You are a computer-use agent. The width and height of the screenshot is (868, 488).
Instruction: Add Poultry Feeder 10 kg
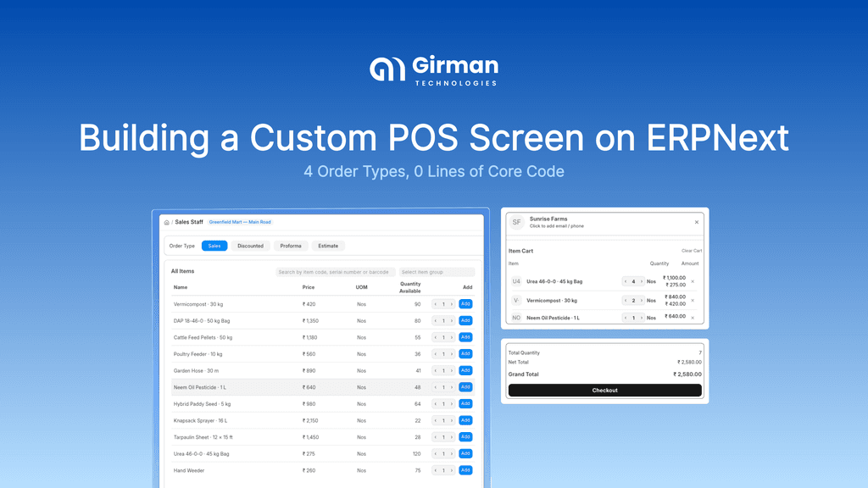tap(465, 353)
